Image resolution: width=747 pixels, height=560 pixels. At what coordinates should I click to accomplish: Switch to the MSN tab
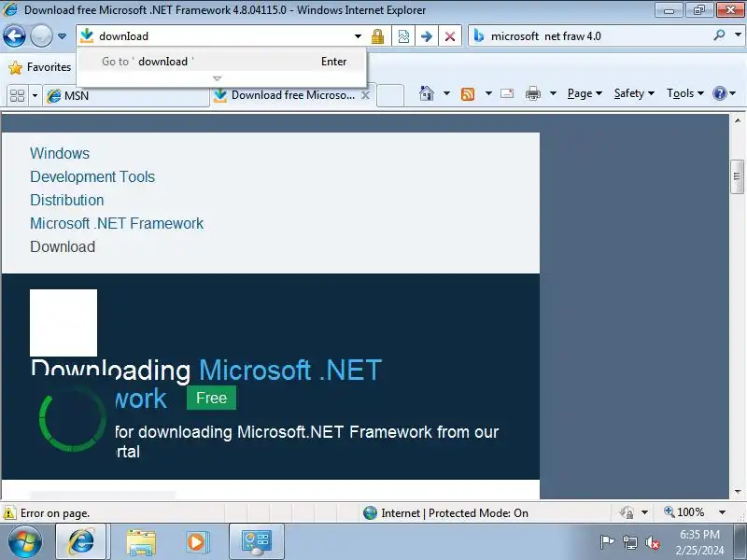(x=126, y=96)
